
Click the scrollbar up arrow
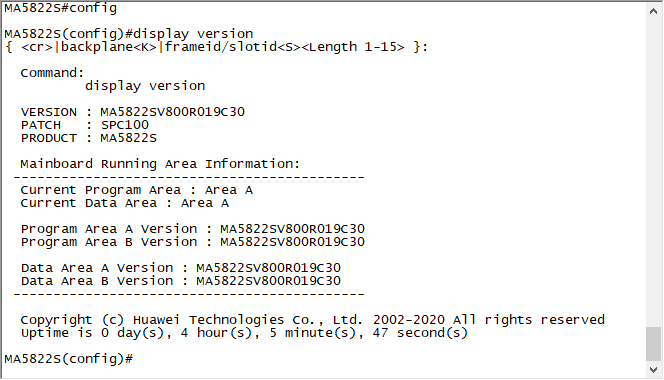point(653,11)
